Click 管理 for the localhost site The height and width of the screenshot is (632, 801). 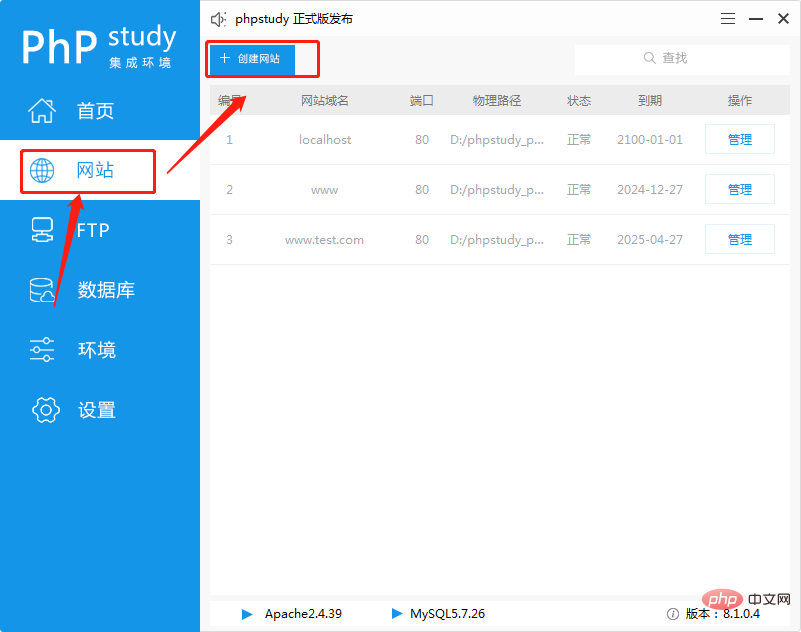pyautogui.click(x=740, y=139)
